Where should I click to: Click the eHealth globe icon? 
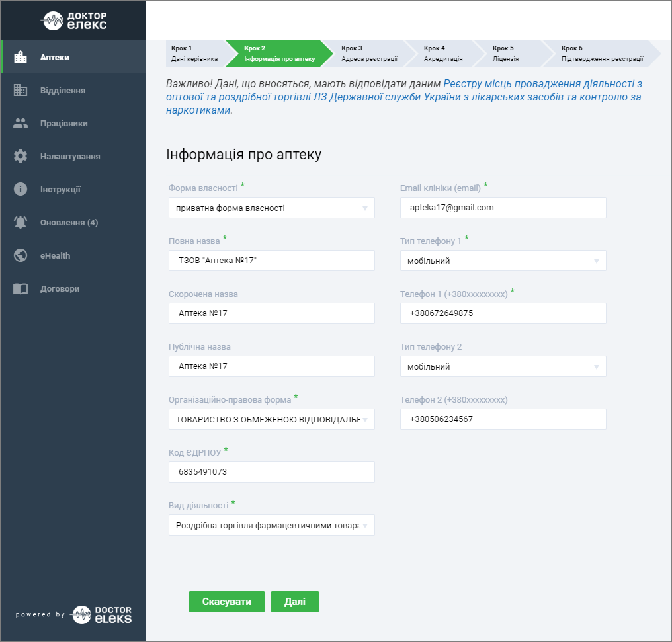[x=20, y=255]
